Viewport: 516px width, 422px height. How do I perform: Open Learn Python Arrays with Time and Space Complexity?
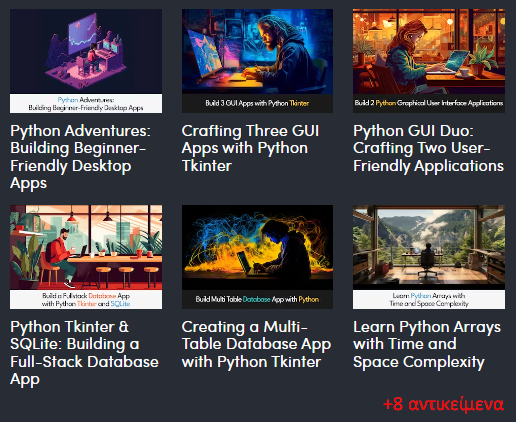427,344
